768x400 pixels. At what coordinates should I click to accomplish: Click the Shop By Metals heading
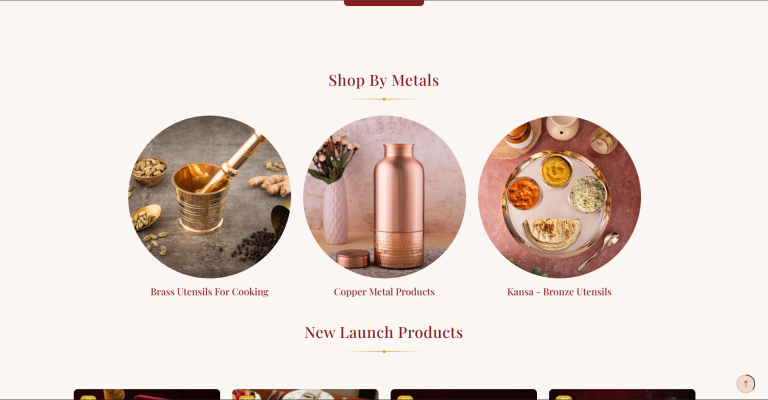(384, 80)
